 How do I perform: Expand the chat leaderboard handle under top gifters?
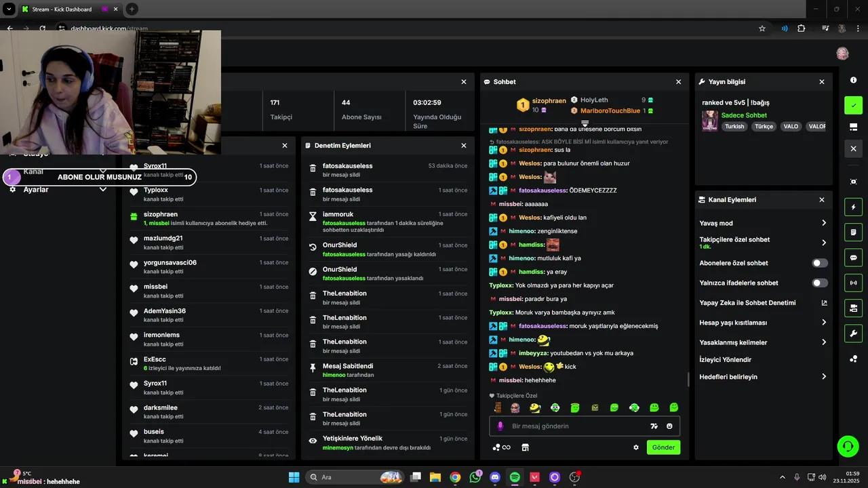click(x=585, y=123)
